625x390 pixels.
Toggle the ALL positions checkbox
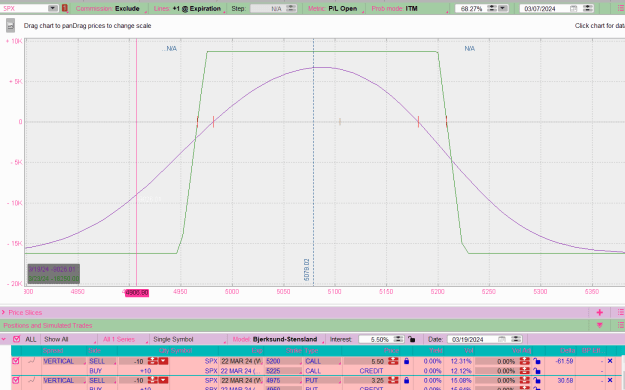(x=16, y=339)
